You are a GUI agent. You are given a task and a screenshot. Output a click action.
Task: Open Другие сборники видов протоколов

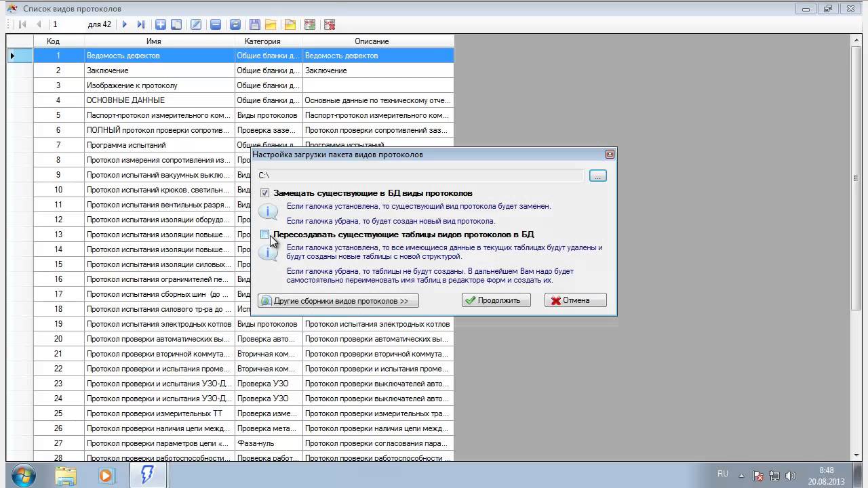[338, 300]
